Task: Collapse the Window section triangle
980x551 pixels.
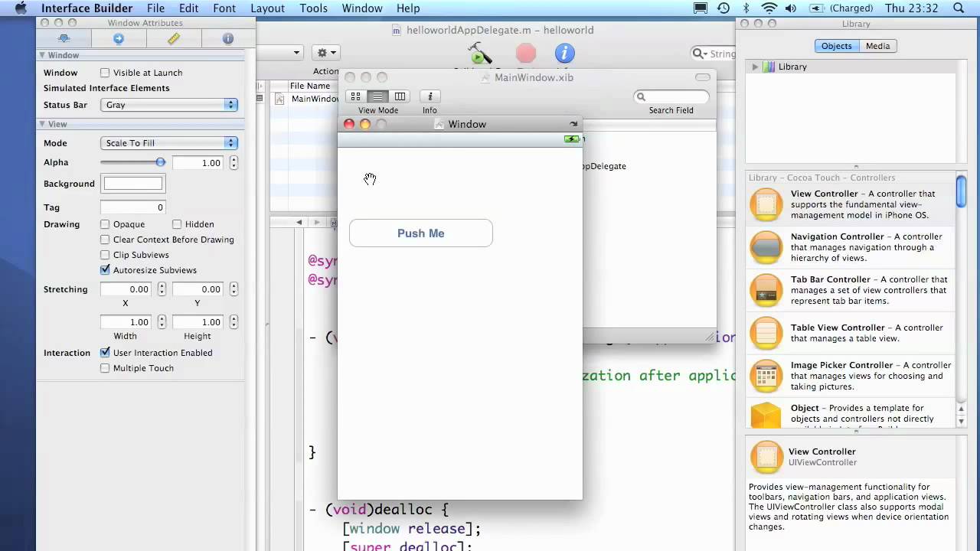Action: (42, 55)
